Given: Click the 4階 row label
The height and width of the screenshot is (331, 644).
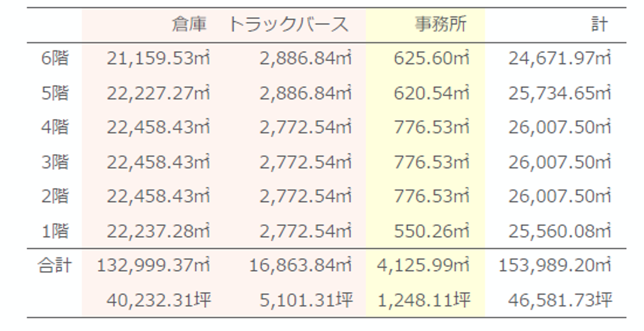Looking at the screenshot, I should coord(55,128).
